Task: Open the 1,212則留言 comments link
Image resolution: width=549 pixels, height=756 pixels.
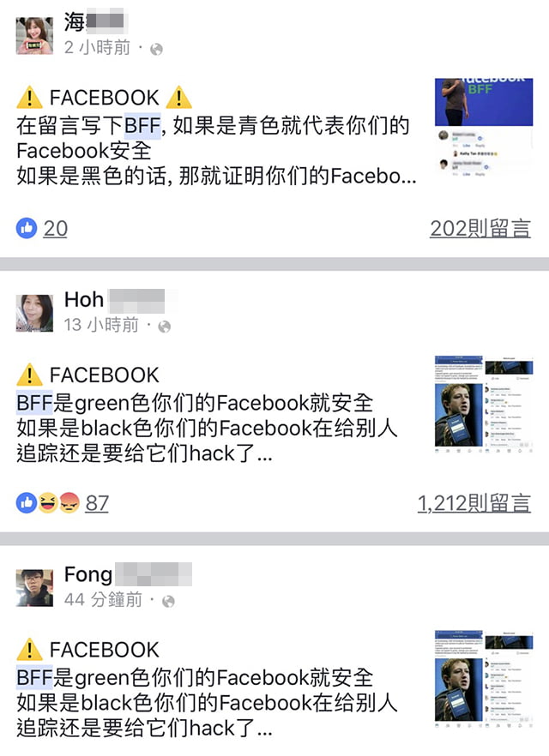Action: pos(474,503)
